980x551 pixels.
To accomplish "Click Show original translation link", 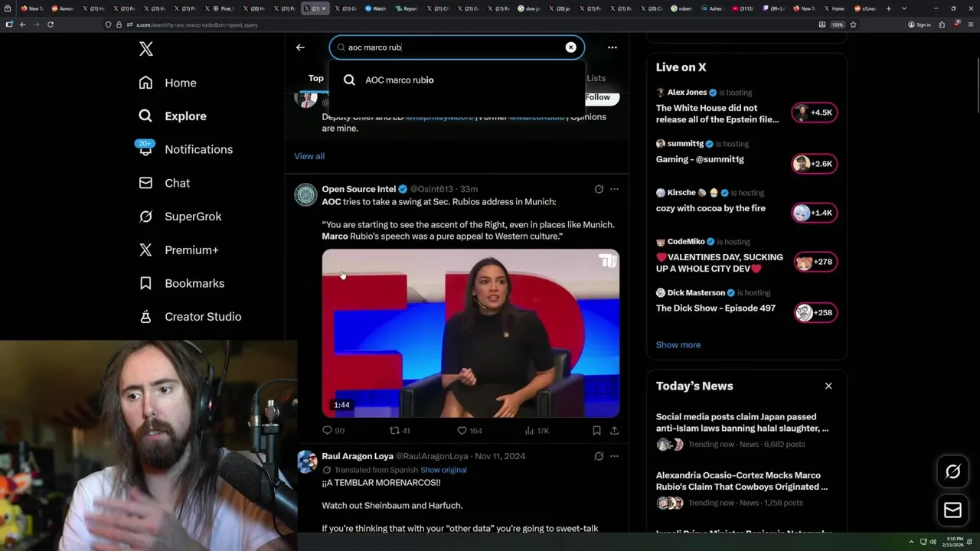I will click(443, 470).
